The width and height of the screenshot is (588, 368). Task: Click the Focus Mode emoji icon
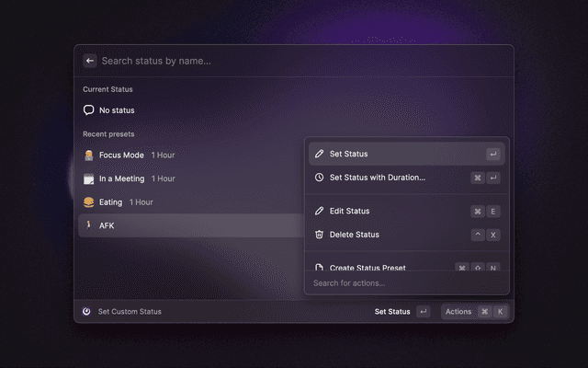[89, 155]
